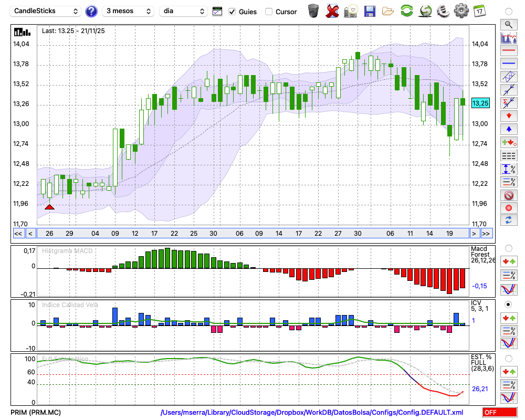Click MACD panel lines percent icon
The height and width of the screenshot is (420, 525).
pos(509,275)
